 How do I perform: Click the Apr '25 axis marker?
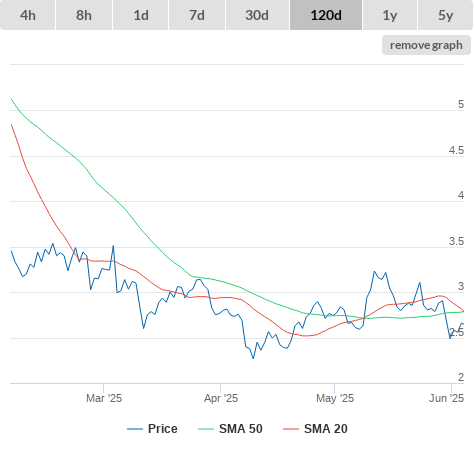pos(221,398)
